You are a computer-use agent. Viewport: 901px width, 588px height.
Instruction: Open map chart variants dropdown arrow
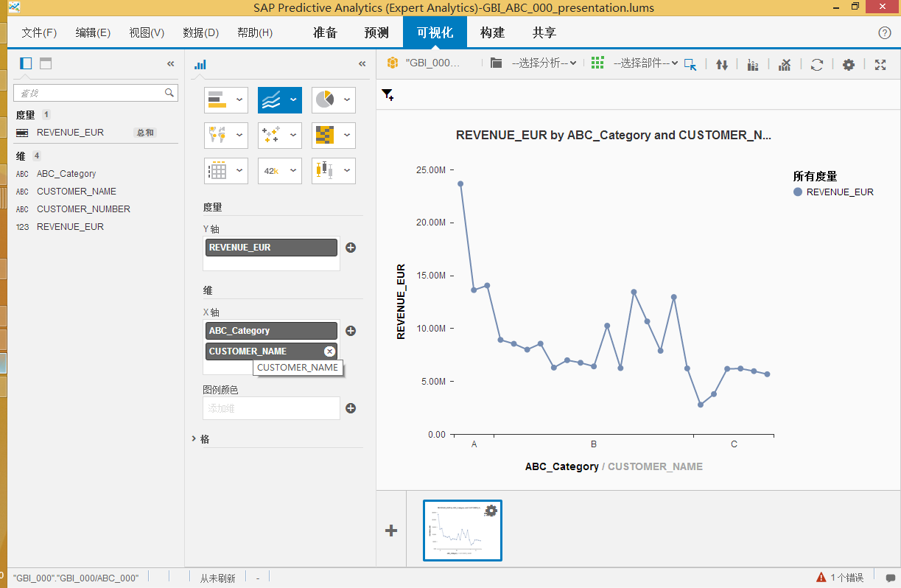click(x=239, y=135)
